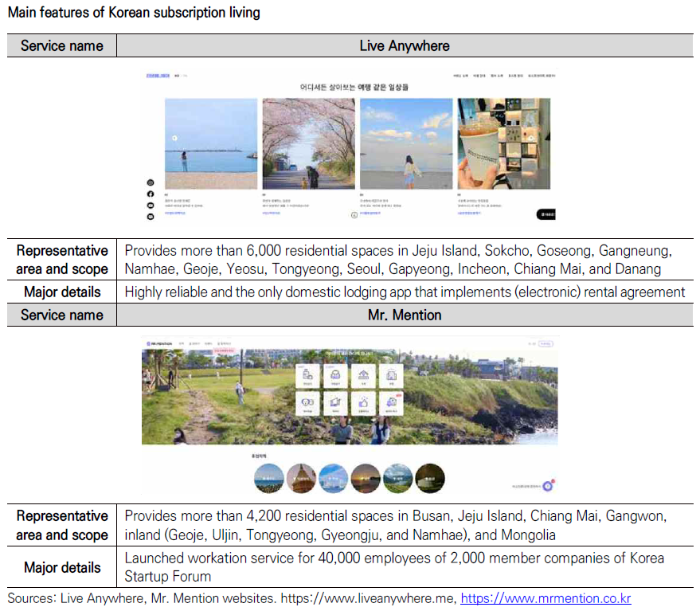Click the Mr. Mention logo in its site header

pos(159,344)
